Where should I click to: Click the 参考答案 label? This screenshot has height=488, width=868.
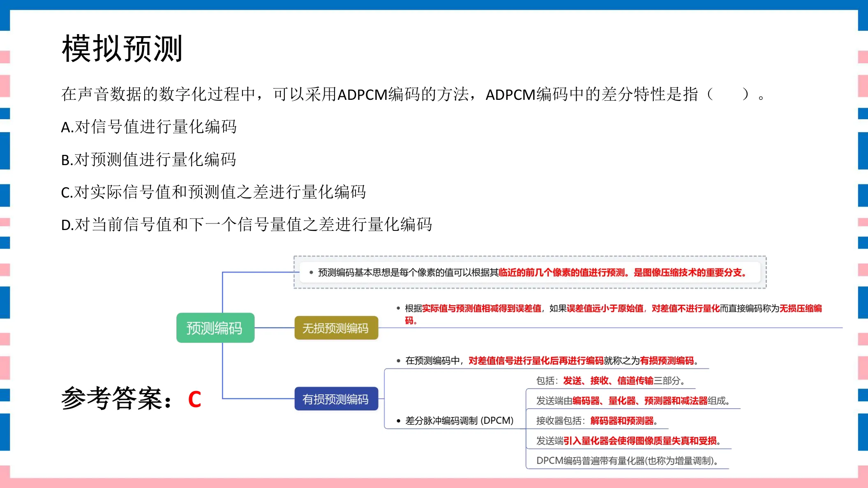pyautogui.click(x=117, y=398)
